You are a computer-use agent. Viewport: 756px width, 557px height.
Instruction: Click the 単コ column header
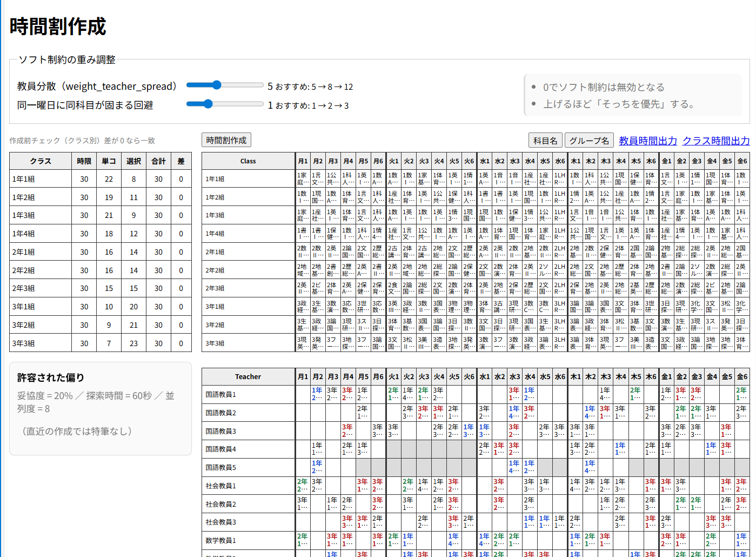pos(109,161)
